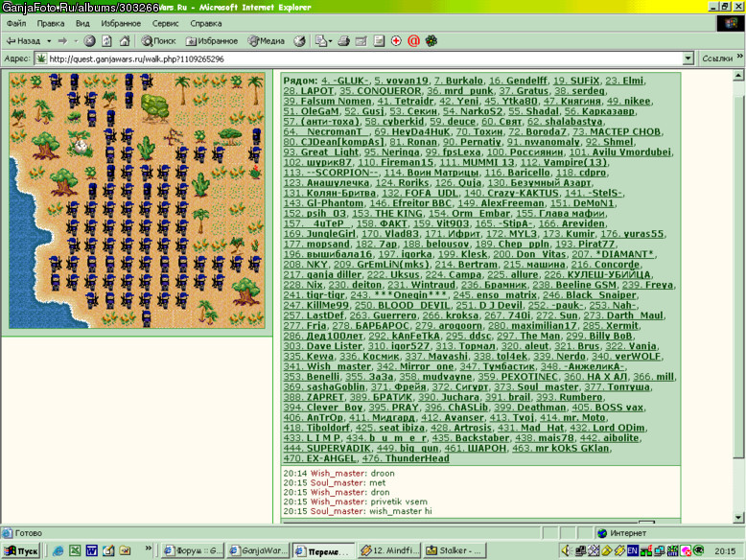This screenshot has height=560, width=746.
Task: Switch to the 12. Mindfi taskbar window
Action: [x=388, y=551]
